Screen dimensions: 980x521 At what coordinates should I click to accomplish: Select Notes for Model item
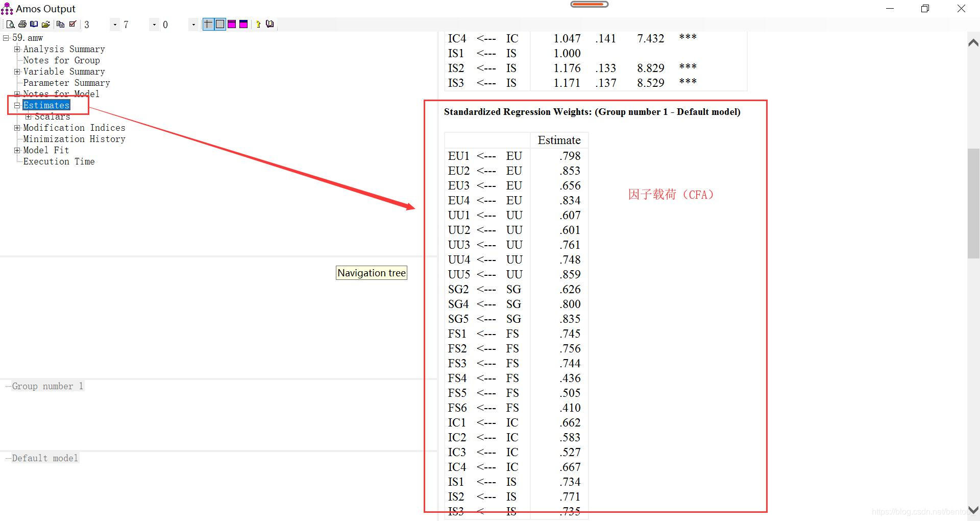click(61, 94)
